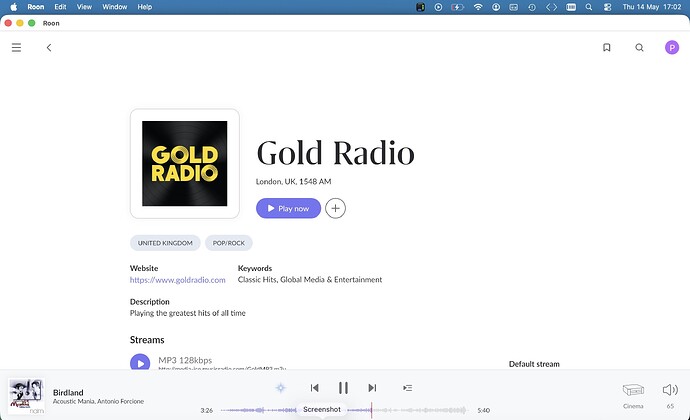Open the Wi-Fi status menu
This screenshot has height=420, width=690.
478,7
